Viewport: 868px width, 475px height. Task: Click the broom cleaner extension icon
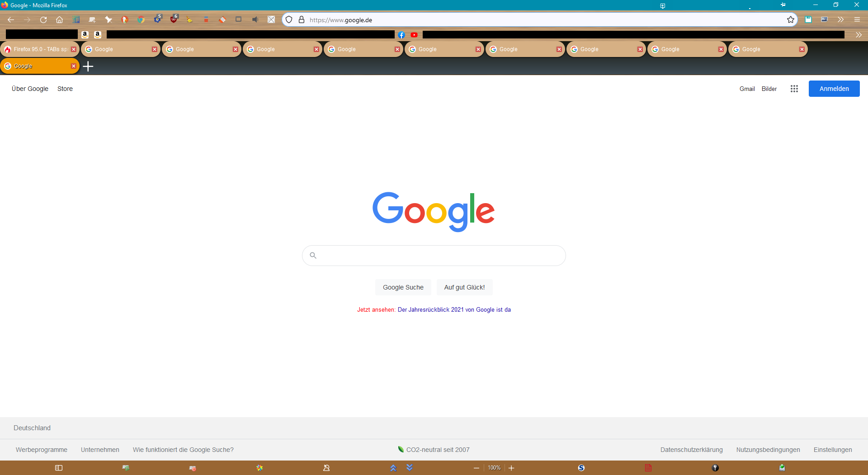pos(190,20)
